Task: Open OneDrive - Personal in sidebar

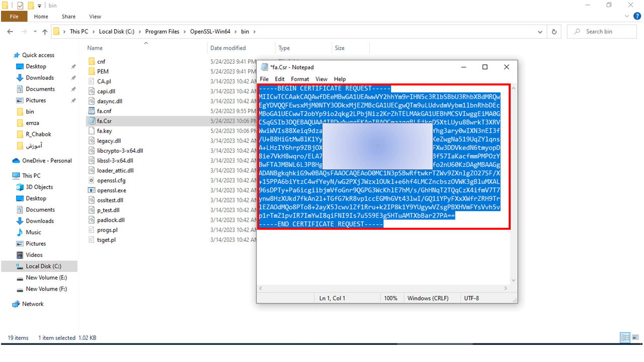Action: pyautogui.click(x=46, y=161)
